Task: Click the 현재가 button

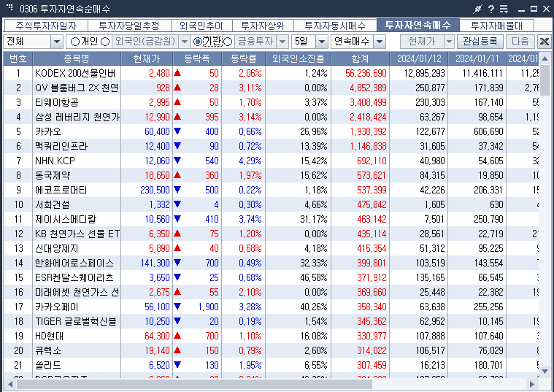Action: pyautogui.click(x=422, y=42)
